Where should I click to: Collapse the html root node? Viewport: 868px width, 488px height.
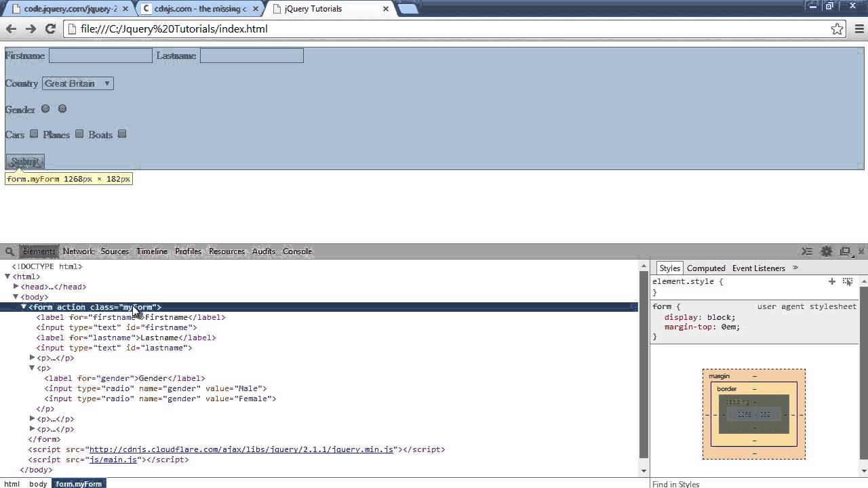point(7,277)
